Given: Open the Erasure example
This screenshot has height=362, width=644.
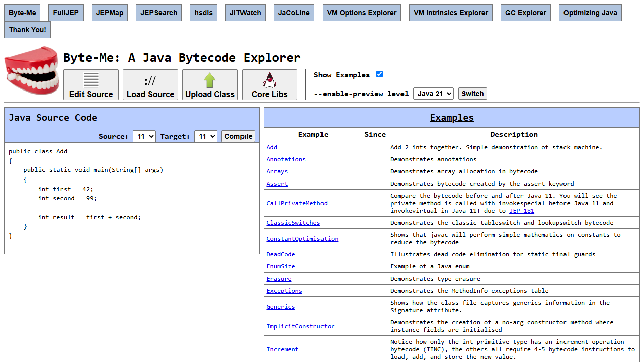Looking at the screenshot, I should (x=279, y=279).
